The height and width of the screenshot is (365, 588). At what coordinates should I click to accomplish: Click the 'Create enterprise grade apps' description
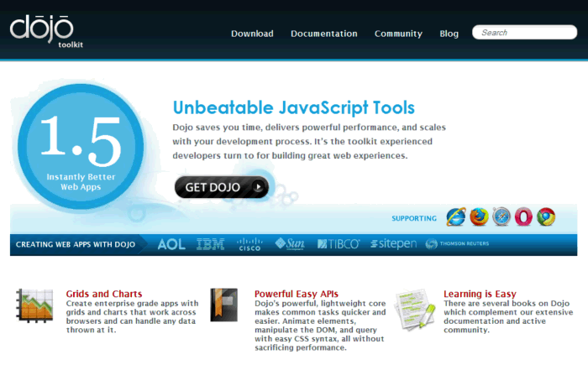pos(133,316)
